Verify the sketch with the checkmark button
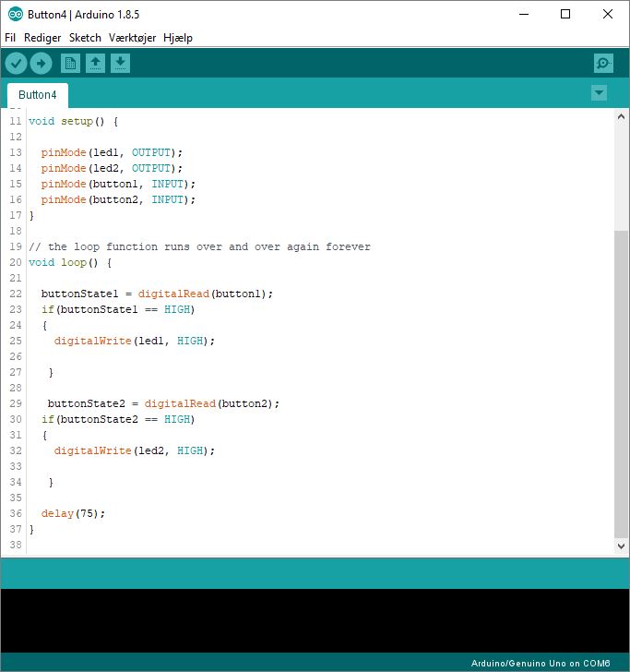The width and height of the screenshot is (630, 672). (x=16, y=64)
